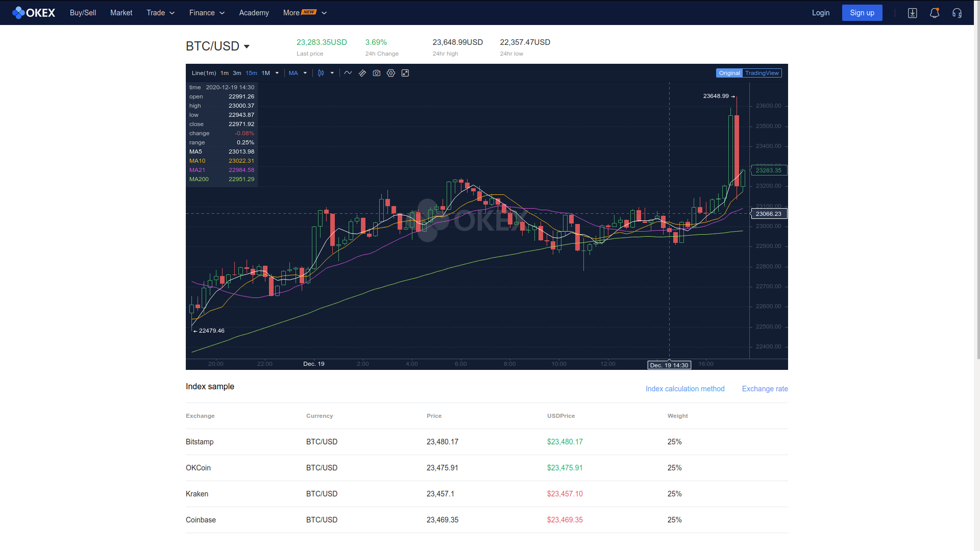980x551 pixels.
Task: Click the last price 23,283.35USD
Action: tap(322, 42)
